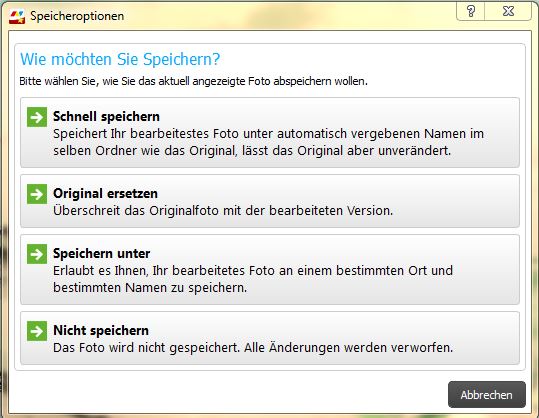Click the application icon in the title bar
The image size is (539, 418).
point(17,16)
